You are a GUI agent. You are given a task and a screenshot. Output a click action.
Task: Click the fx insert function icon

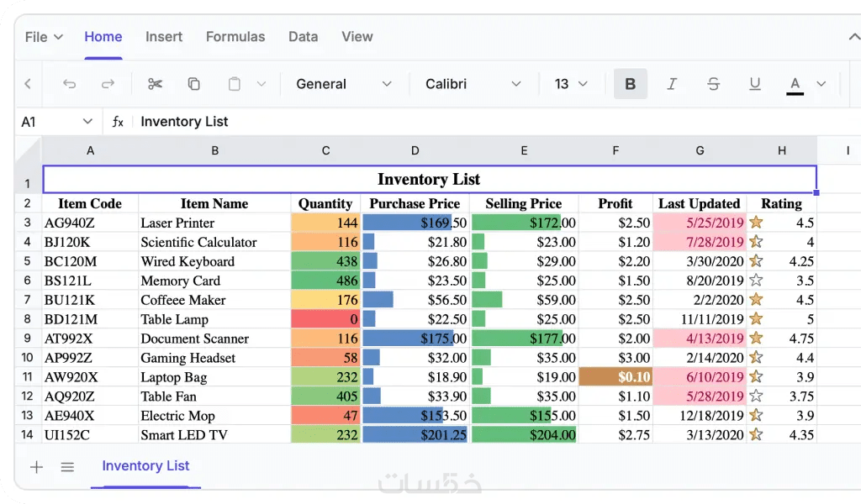click(118, 122)
